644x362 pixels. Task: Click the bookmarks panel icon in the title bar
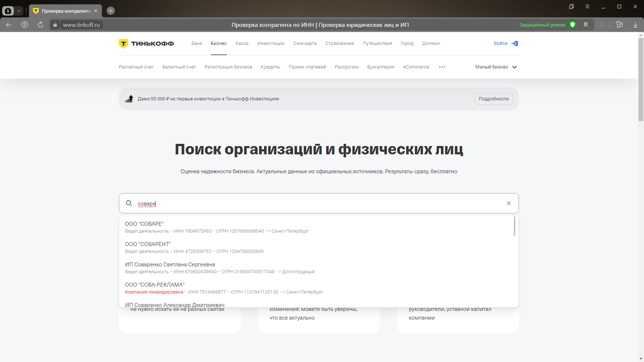(572, 7)
